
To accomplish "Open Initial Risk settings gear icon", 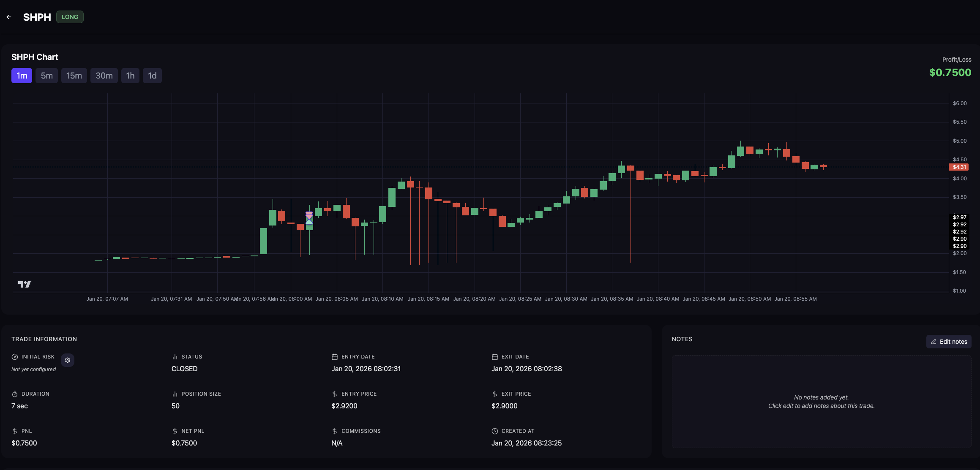I will coord(68,360).
